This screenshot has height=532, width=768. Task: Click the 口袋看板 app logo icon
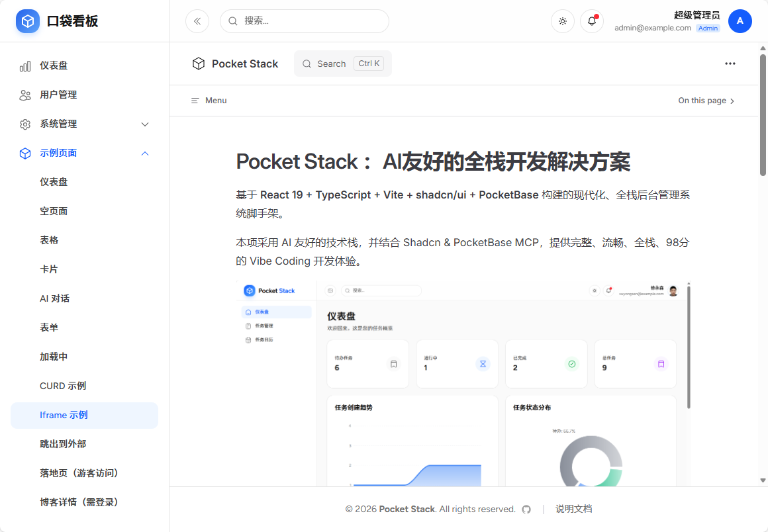pyautogui.click(x=27, y=21)
